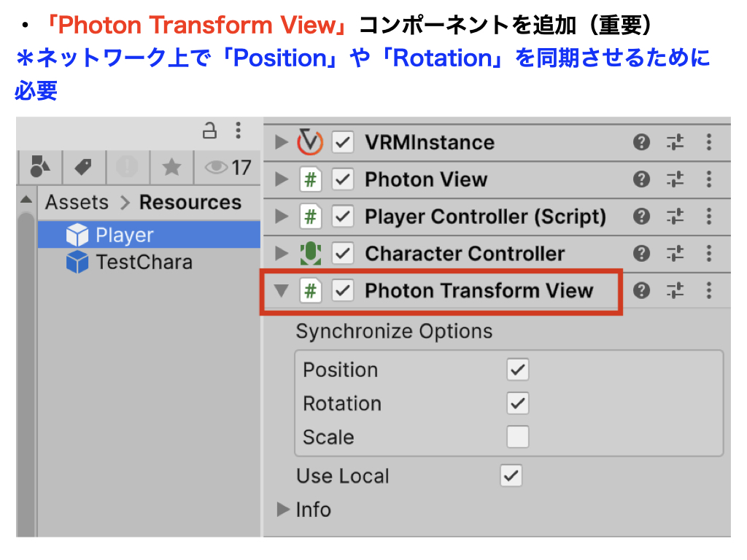Disable the Photon View component checkbox
The image size is (747, 560).
pos(343,179)
